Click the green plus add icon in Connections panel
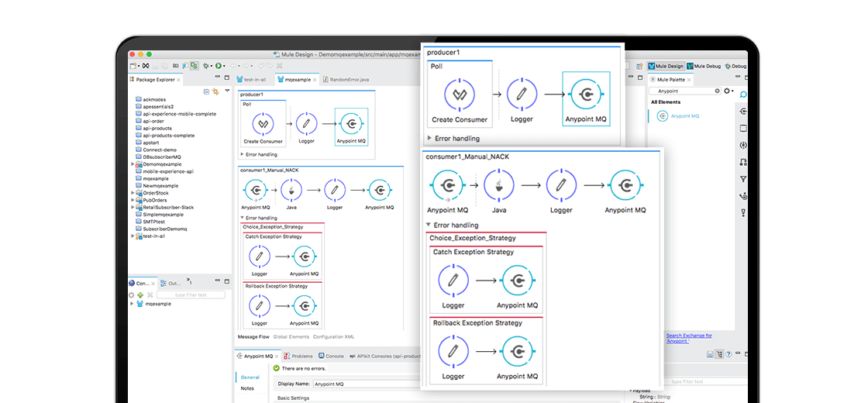The width and height of the screenshot is (868, 403). [140, 295]
